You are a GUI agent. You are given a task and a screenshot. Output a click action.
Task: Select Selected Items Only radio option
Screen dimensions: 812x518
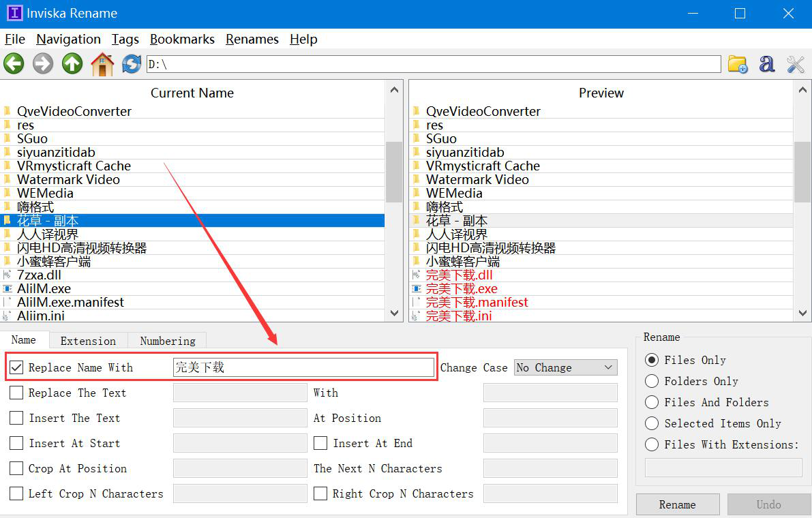(652, 424)
